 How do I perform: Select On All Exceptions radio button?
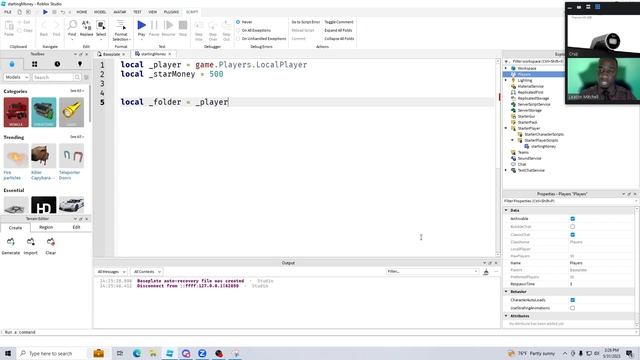pyautogui.click(x=238, y=30)
